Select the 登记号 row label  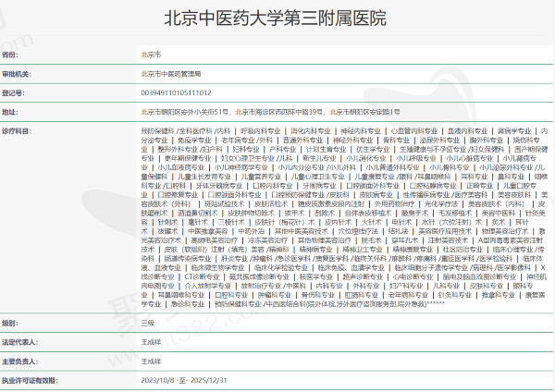pos(13,93)
